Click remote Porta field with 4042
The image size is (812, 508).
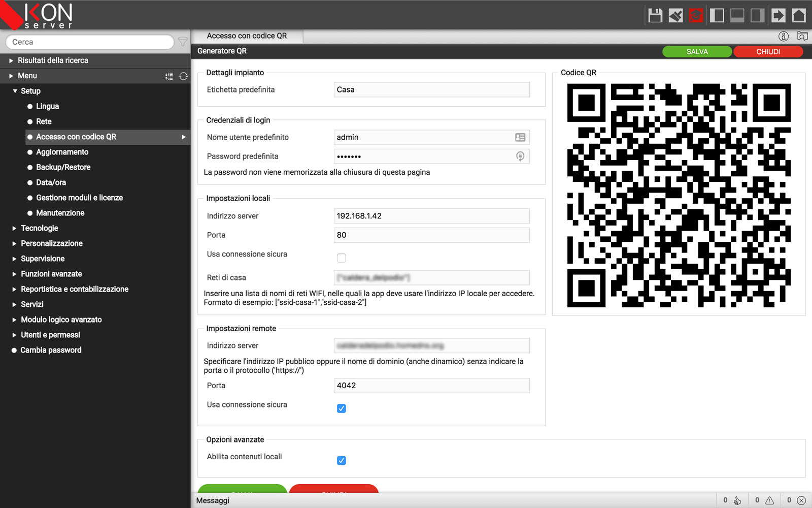pos(431,386)
